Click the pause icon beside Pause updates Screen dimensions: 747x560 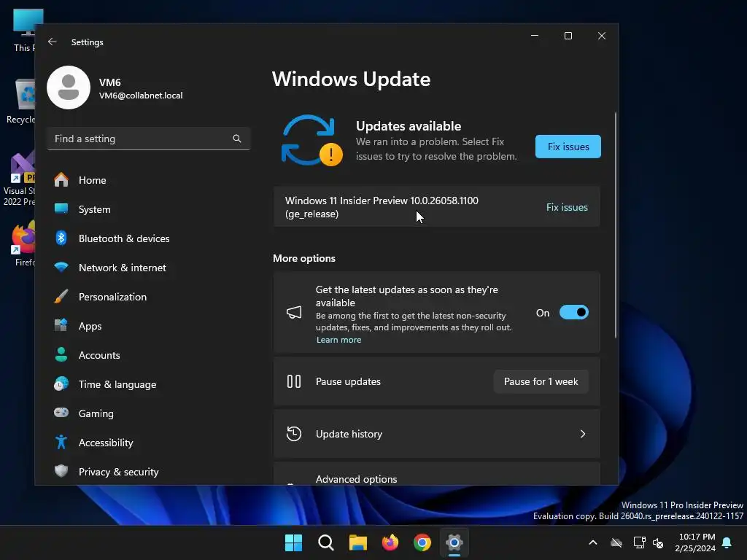[294, 381]
